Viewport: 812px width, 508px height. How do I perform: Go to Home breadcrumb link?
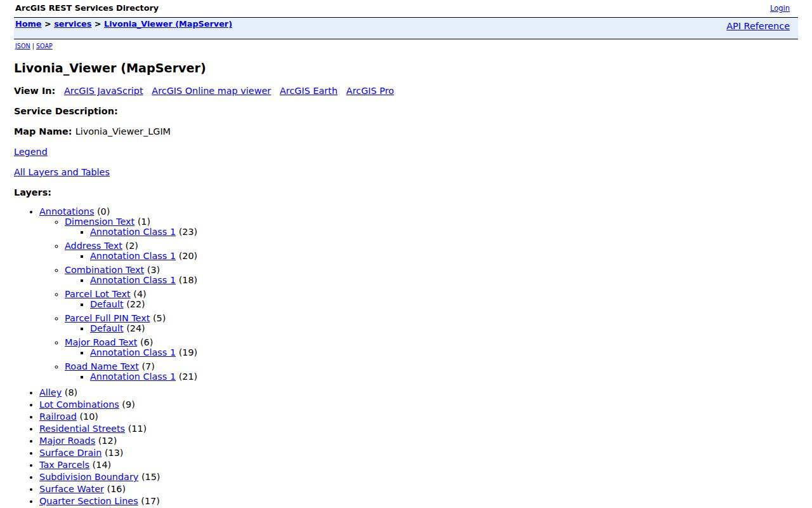(28, 24)
